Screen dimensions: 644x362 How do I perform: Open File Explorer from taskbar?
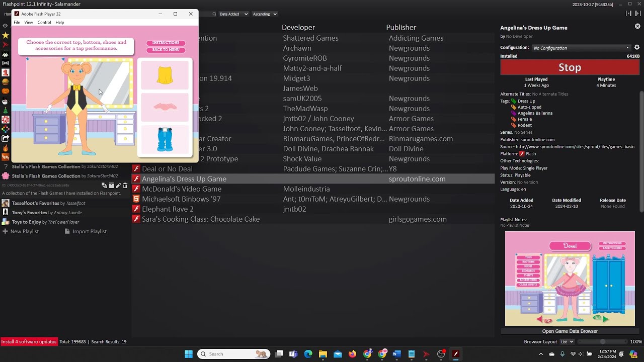pyautogui.click(x=323, y=354)
